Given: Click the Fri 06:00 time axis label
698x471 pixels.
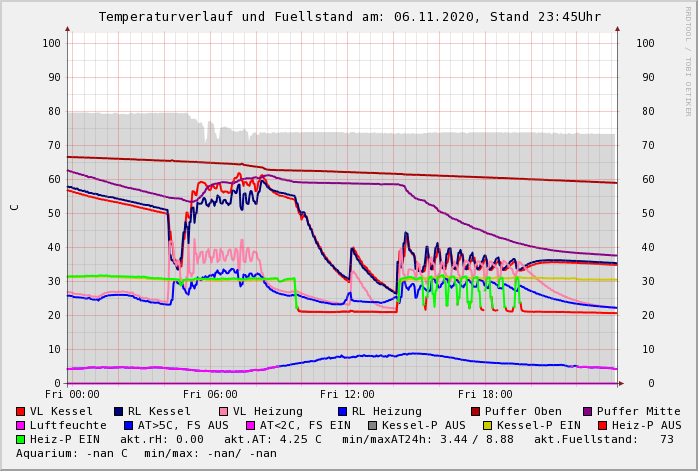Looking at the screenshot, I should tap(210, 394).
